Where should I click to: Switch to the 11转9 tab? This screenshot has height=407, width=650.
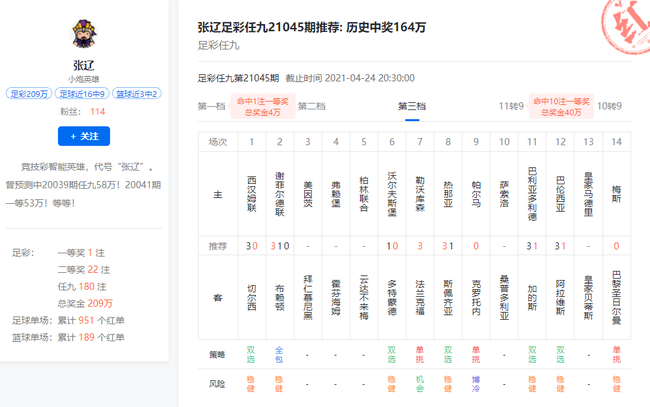(511, 106)
